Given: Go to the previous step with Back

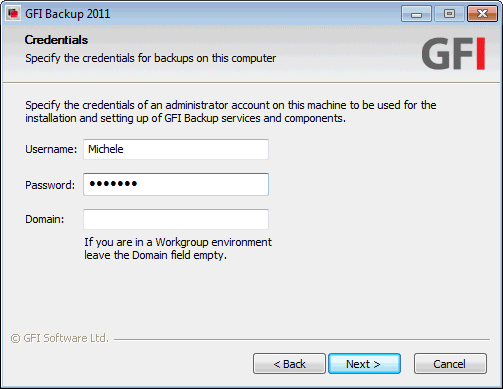Looking at the screenshot, I should click(289, 364).
